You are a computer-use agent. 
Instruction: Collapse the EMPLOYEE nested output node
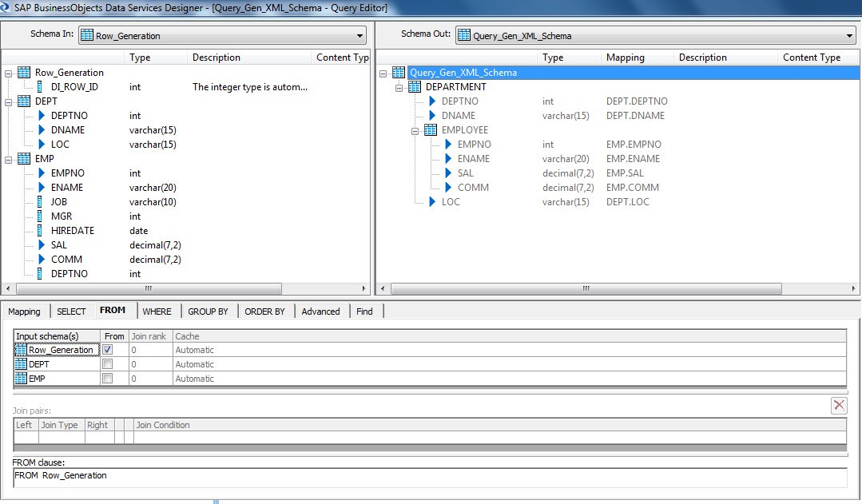[x=415, y=131]
